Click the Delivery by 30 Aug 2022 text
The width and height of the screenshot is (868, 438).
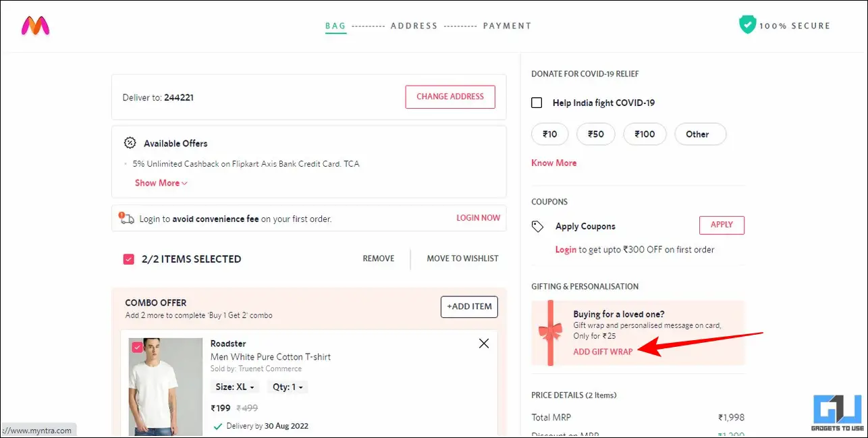266,426
